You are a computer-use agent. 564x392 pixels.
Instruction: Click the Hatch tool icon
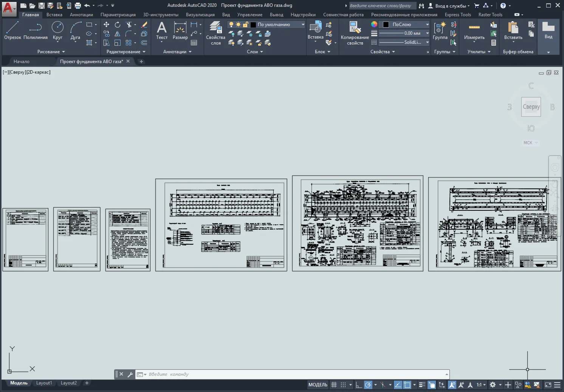pos(89,43)
